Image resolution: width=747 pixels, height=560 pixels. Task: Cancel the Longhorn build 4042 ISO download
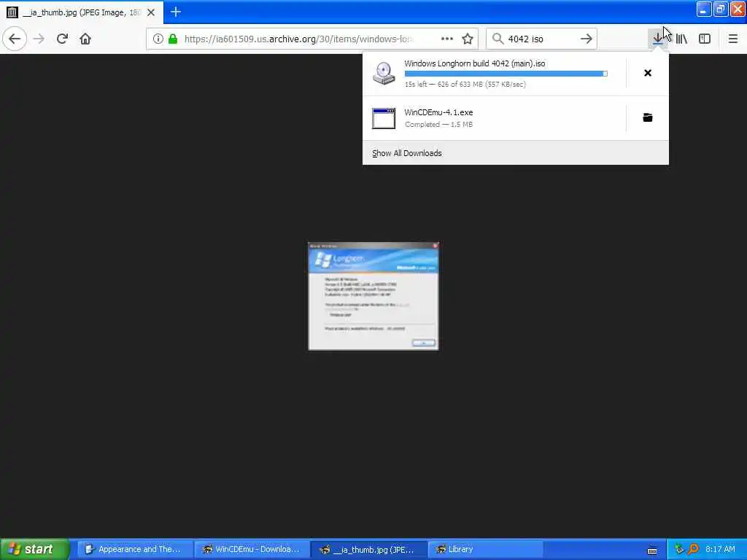(648, 73)
